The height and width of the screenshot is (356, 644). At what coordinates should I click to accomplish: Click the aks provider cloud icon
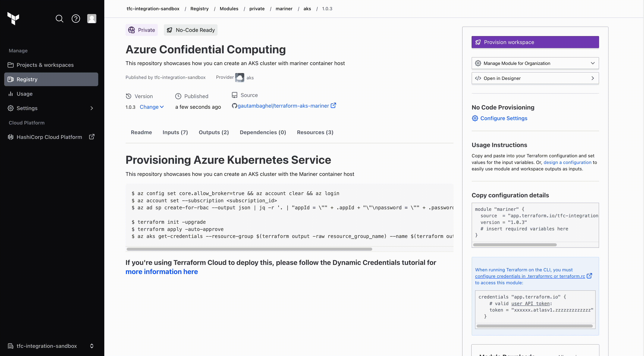(x=240, y=78)
